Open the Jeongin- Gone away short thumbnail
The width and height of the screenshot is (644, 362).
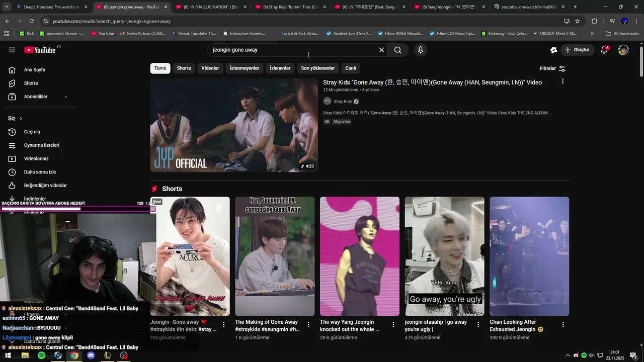tap(190, 256)
